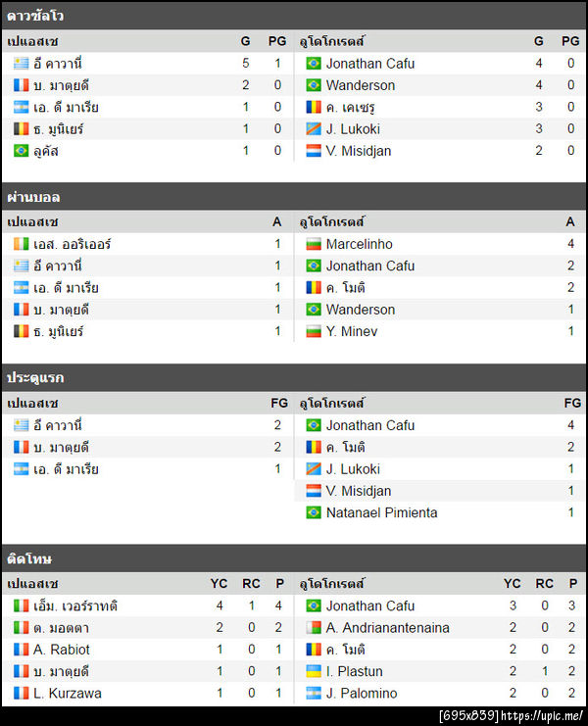588x726 pixels.
Task: Click the ติดโทน section header
Action: 29,558
